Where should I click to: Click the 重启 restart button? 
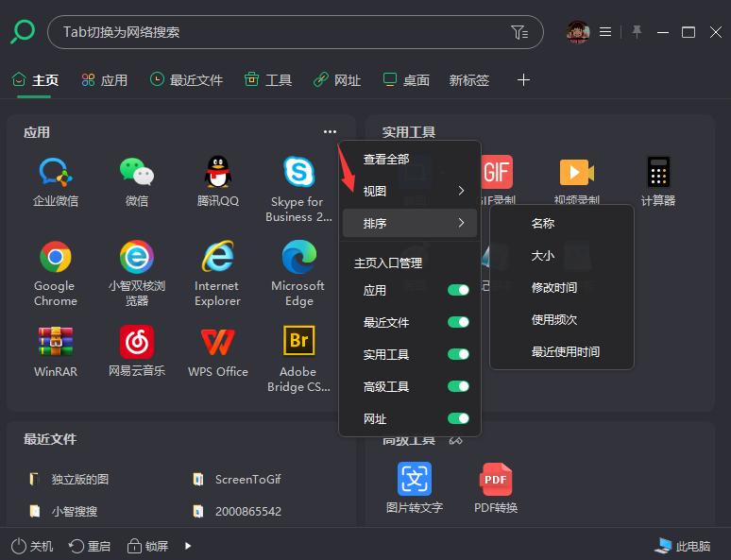[89, 546]
